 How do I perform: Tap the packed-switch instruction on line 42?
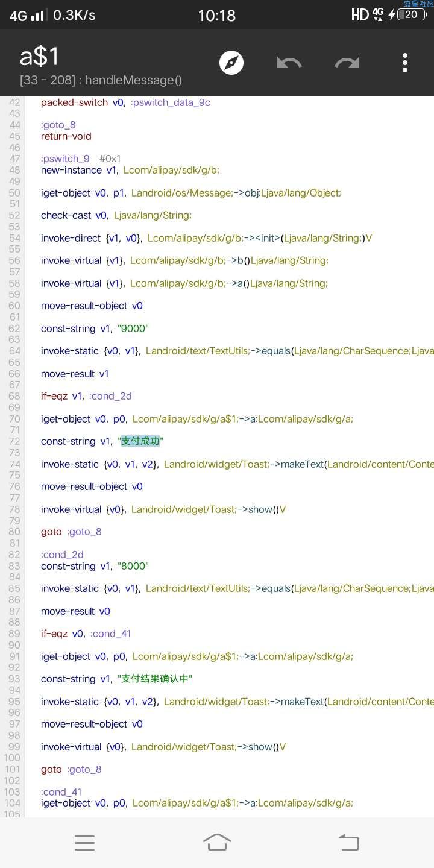125,102
